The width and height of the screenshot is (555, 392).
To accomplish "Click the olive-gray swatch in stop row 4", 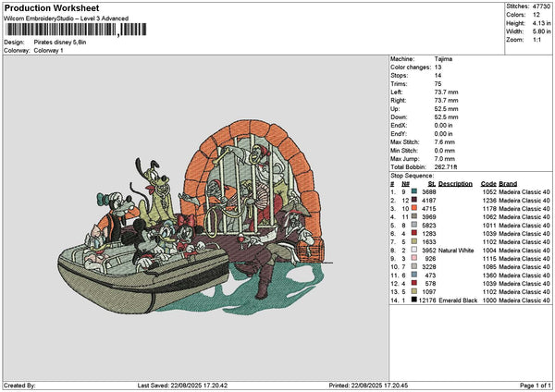I will 413,216.
